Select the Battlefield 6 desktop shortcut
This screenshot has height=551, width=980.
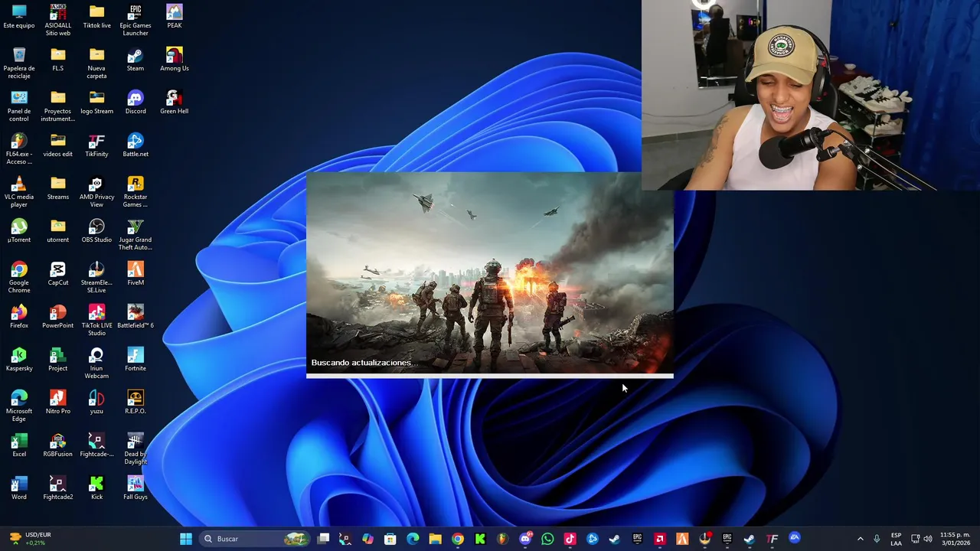136,317
